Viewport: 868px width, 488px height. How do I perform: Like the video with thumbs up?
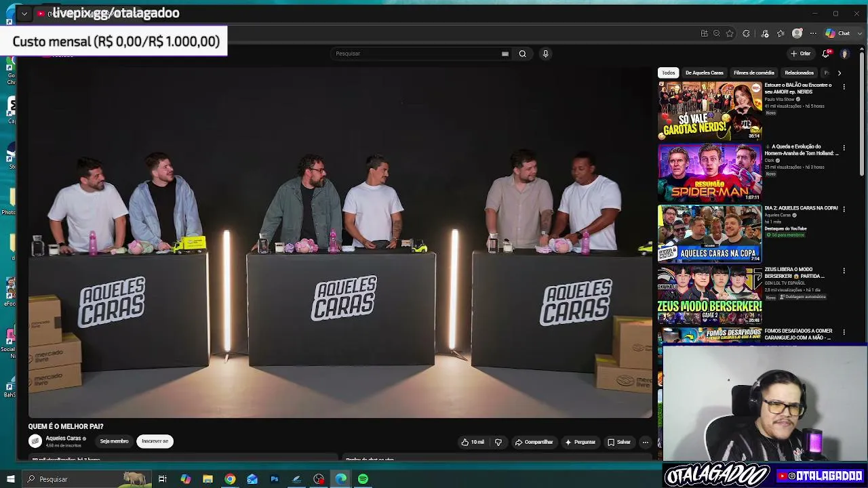coord(473,442)
